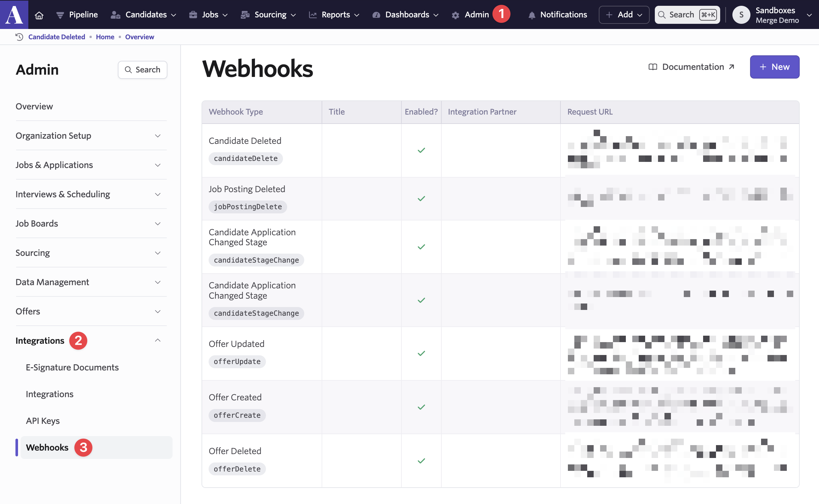Click the Admin sidebar search field
The image size is (819, 504).
(142, 70)
